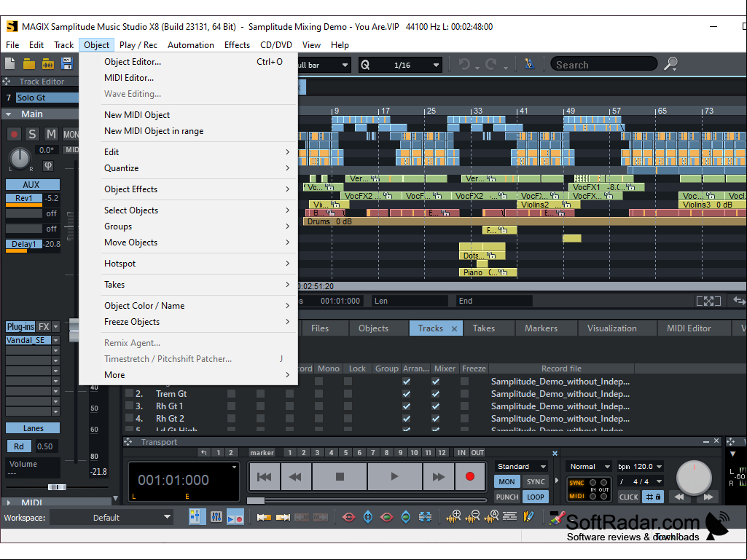Click the Load audio file folder icon
Viewport: 747px width, 560px height.
click(x=47, y=64)
